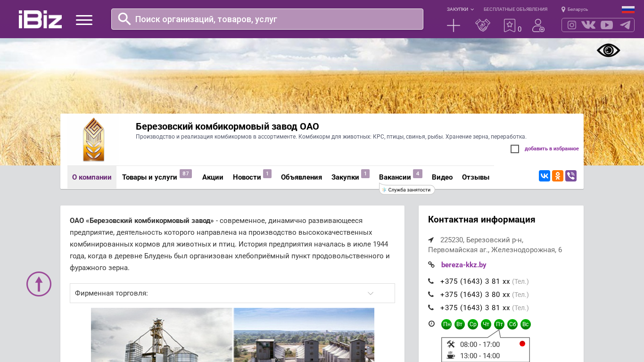Screen dimensions: 644x362
Task: Open the grain elevator photo on left
Action: [x=162, y=335]
